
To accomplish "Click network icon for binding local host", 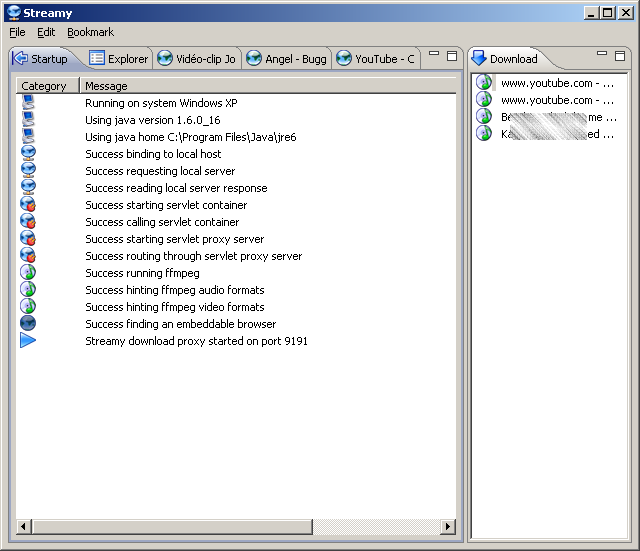I will tap(28, 153).
